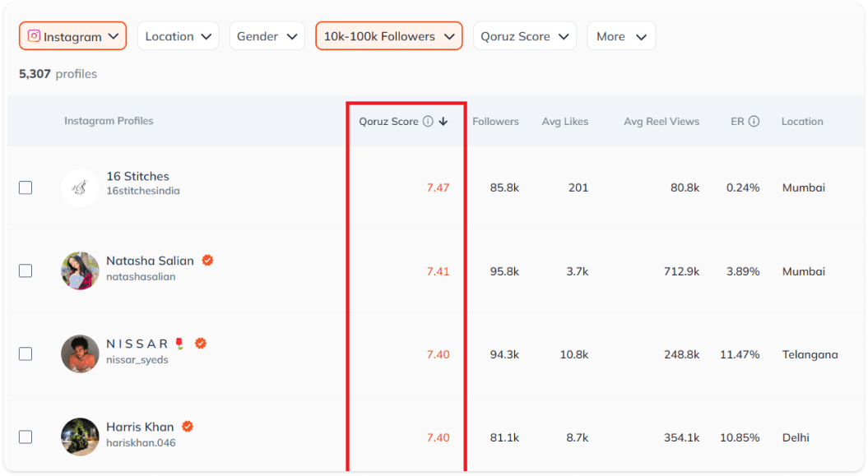
Task: Click the Avg Reel Views header
Action: pos(661,122)
